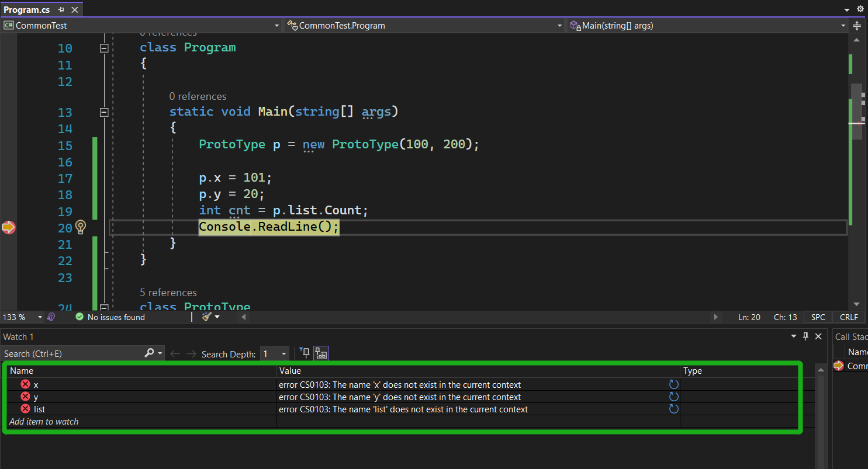This screenshot has height=469, width=868.
Task: Close the Watch 1 panel
Action: (818, 336)
